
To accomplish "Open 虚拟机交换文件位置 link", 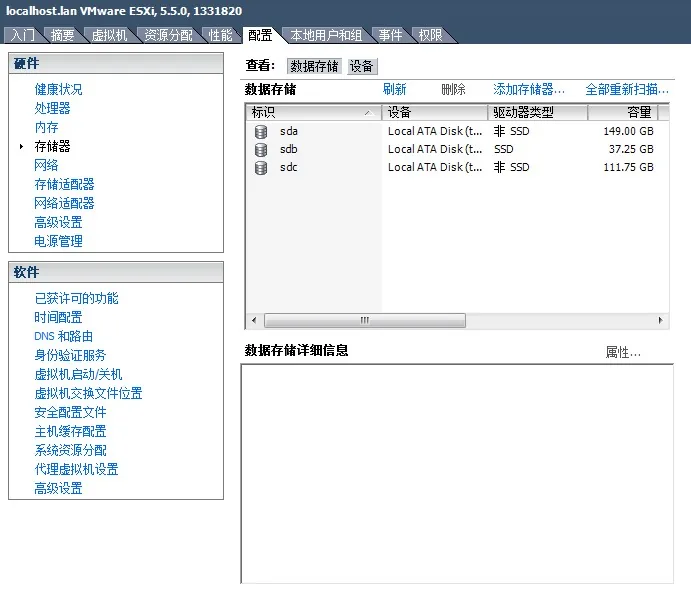I will pos(88,393).
